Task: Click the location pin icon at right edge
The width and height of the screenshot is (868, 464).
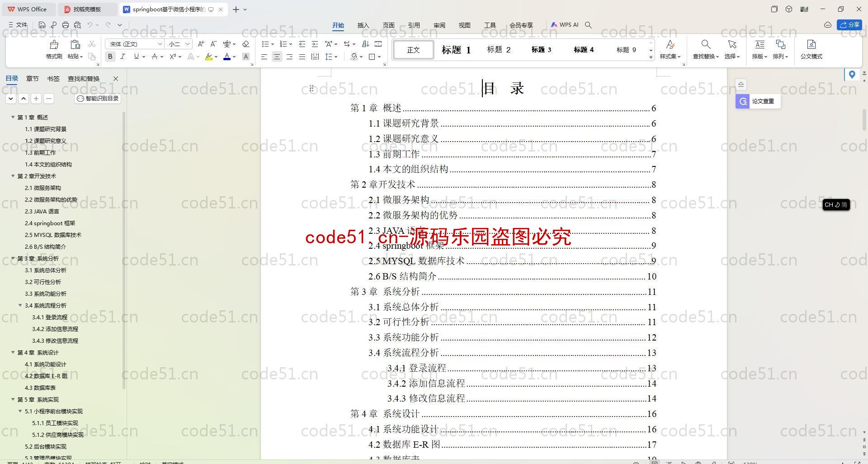Action: (852, 74)
